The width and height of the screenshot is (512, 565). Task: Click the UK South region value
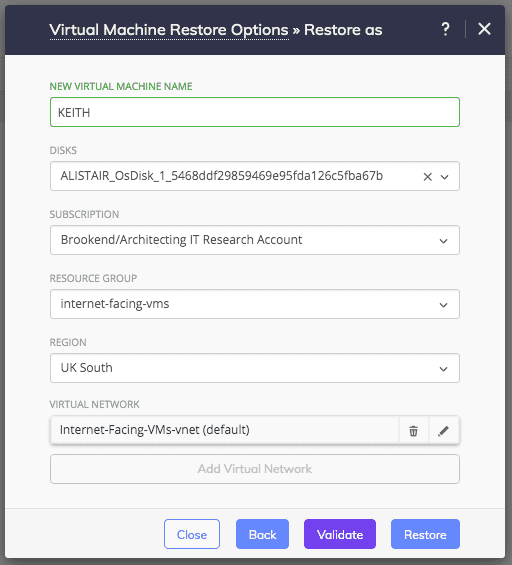[86, 368]
